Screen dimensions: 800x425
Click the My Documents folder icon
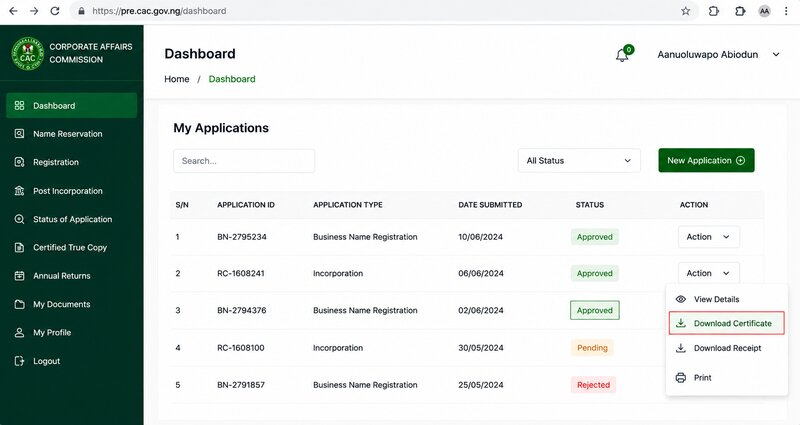coord(19,304)
